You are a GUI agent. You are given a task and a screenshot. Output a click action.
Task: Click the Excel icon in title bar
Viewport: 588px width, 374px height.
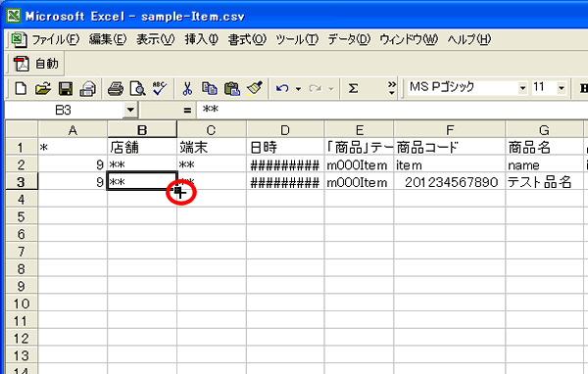point(14,16)
